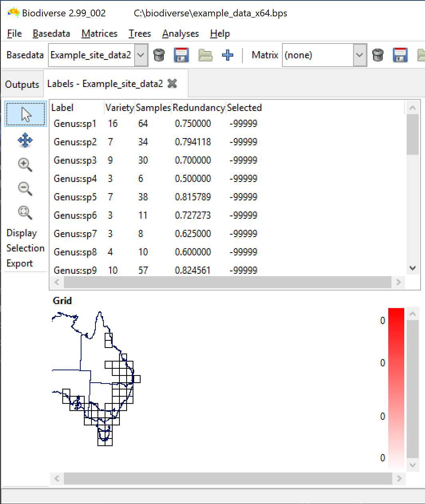Add a new basedata with the plus icon
The image size is (425, 504).
coord(227,55)
